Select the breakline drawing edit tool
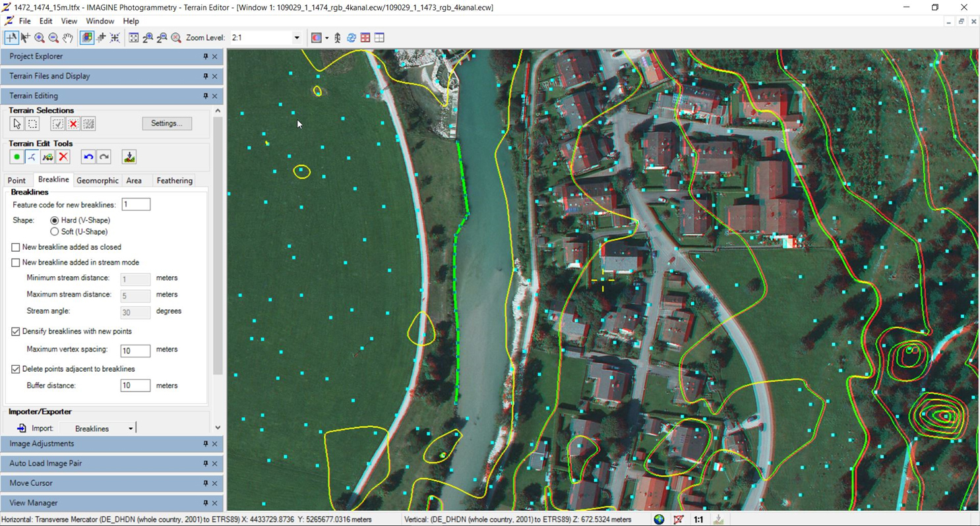The image size is (980, 526). pyautogui.click(x=32, y=157)
